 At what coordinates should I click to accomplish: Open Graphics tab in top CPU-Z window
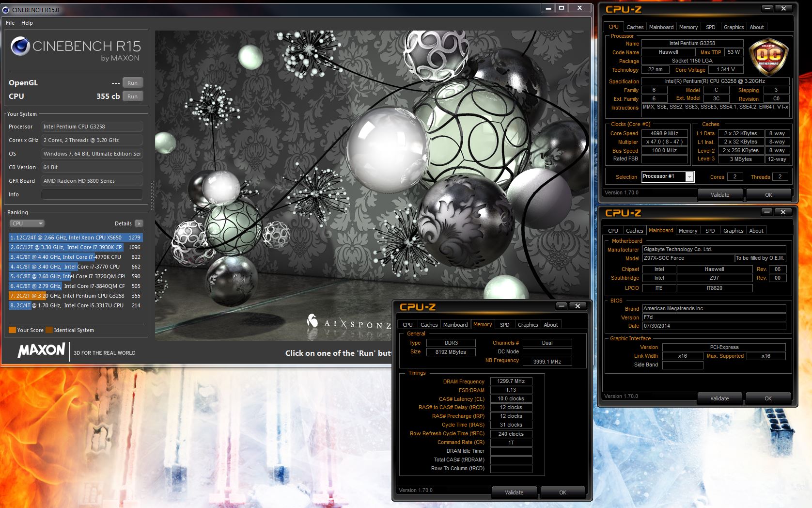(734, 27)
